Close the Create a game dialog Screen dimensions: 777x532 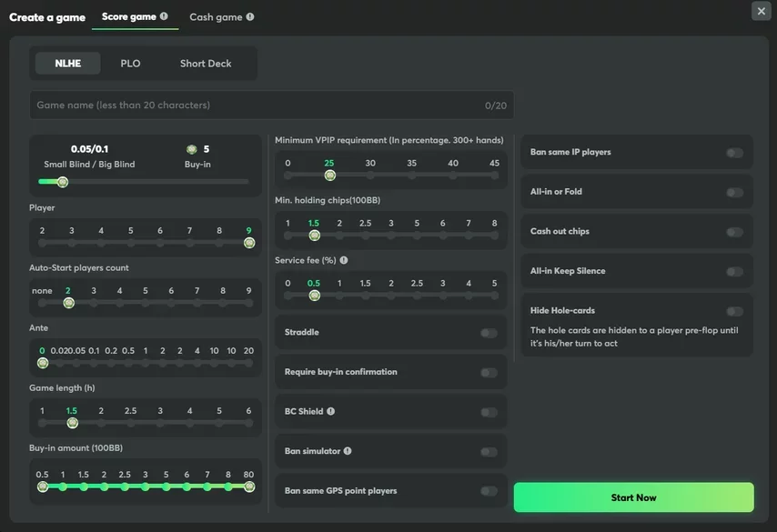click(x=761, y=11)
